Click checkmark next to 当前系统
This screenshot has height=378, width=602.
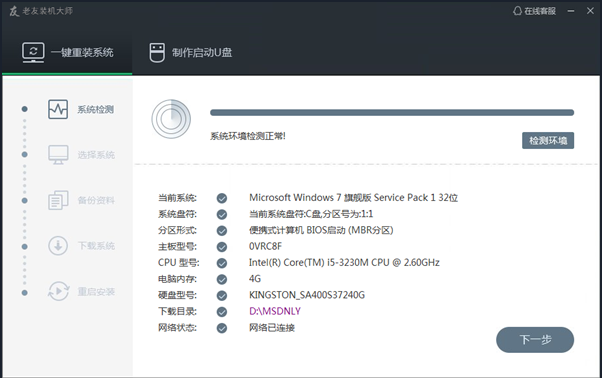coord(222,198)
